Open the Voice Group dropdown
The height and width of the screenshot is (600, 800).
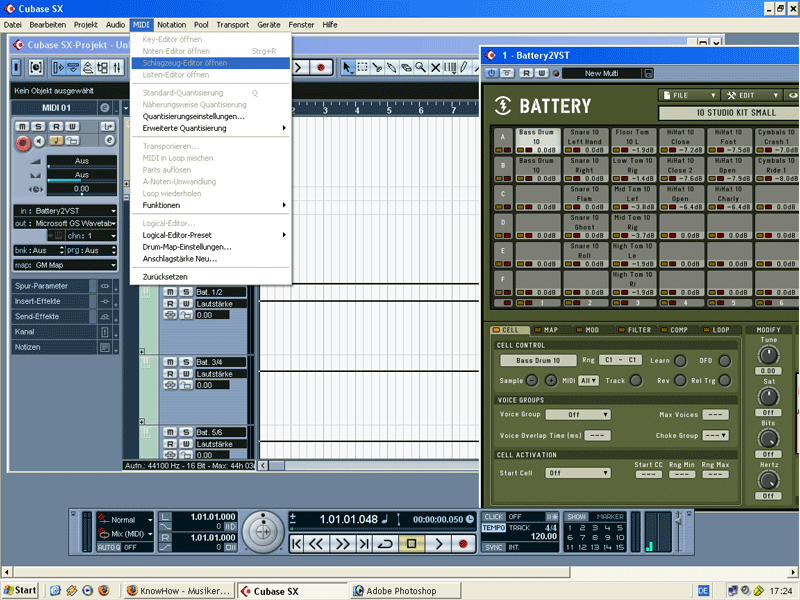click(x=578, y=415)
